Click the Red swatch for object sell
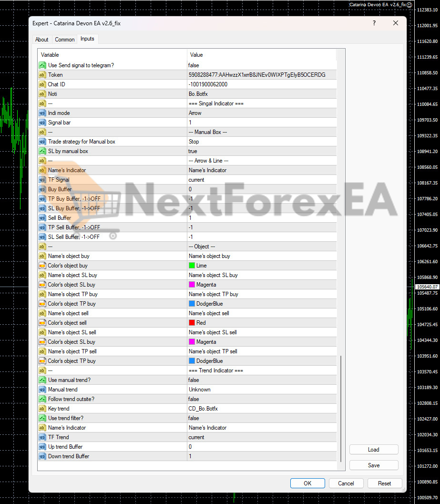The height and width of the screenshot is (504, 440). (x=192, y=323)
